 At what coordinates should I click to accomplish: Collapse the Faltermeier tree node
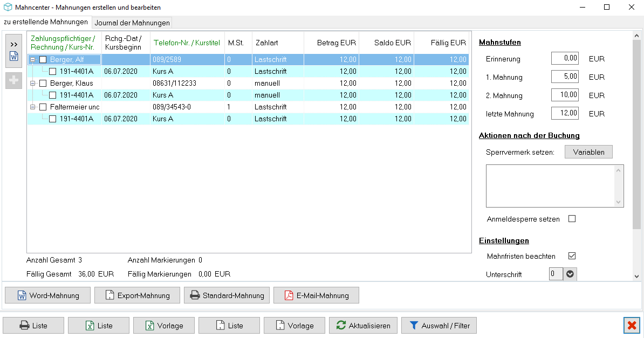click(x=33, y=107)
